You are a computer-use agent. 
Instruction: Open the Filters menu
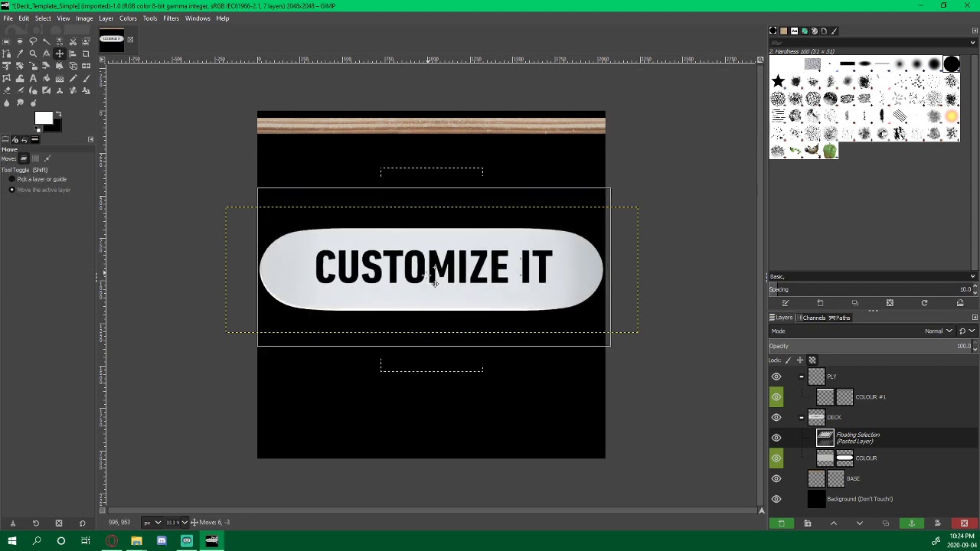click(171, 18)
